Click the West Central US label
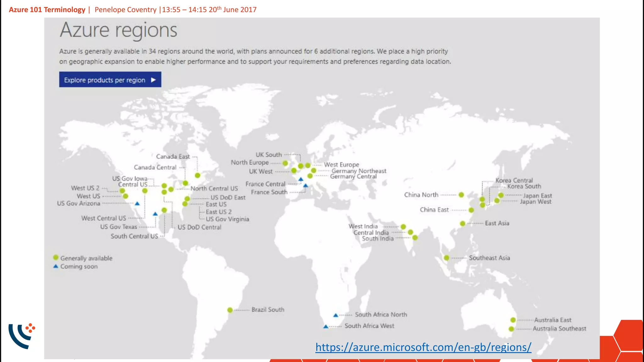Viewport: 644px width, 362px height. (103, 218)
